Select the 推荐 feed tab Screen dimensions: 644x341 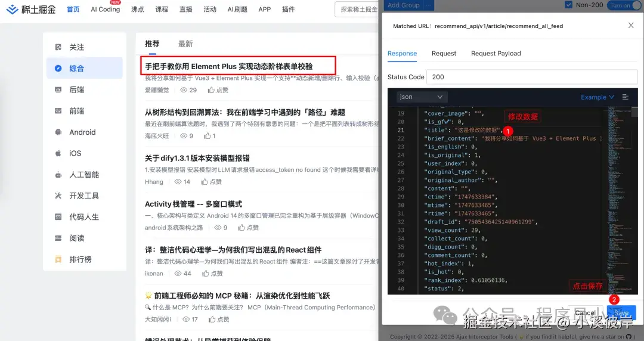[152, 44]
